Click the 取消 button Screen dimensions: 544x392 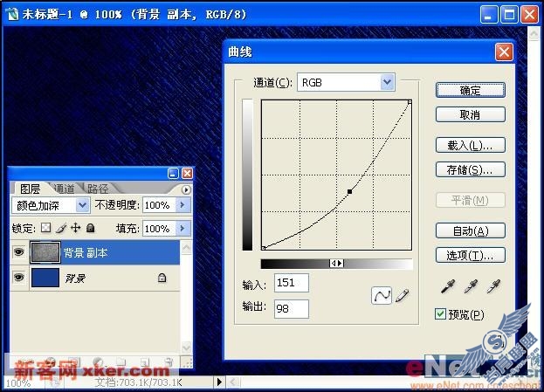[470, 114]
